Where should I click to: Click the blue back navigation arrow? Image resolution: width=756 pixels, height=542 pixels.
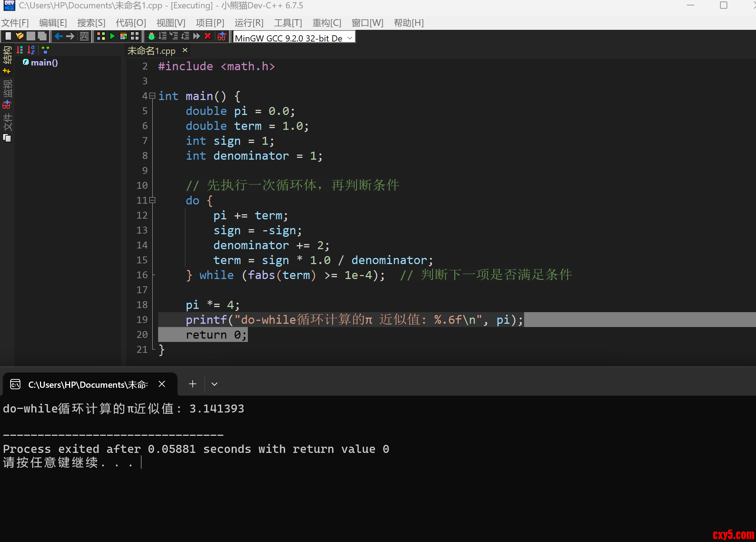[59, 36]
